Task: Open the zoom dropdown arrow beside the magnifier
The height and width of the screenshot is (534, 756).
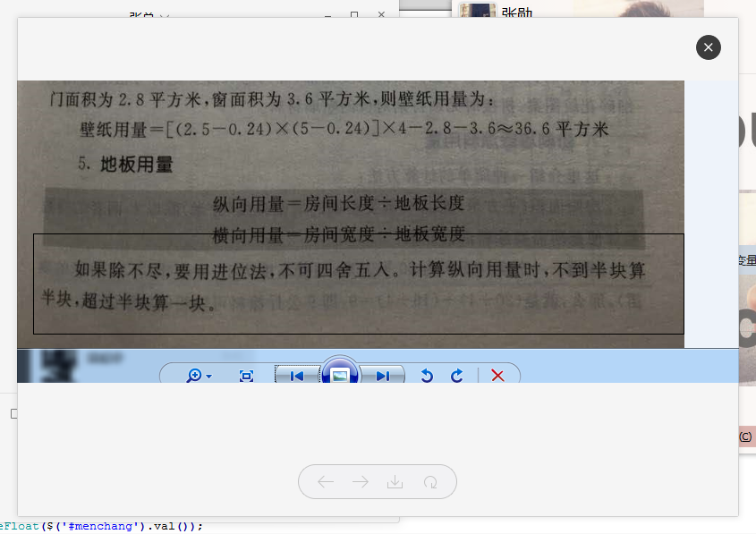Action: tap(208, 376)
